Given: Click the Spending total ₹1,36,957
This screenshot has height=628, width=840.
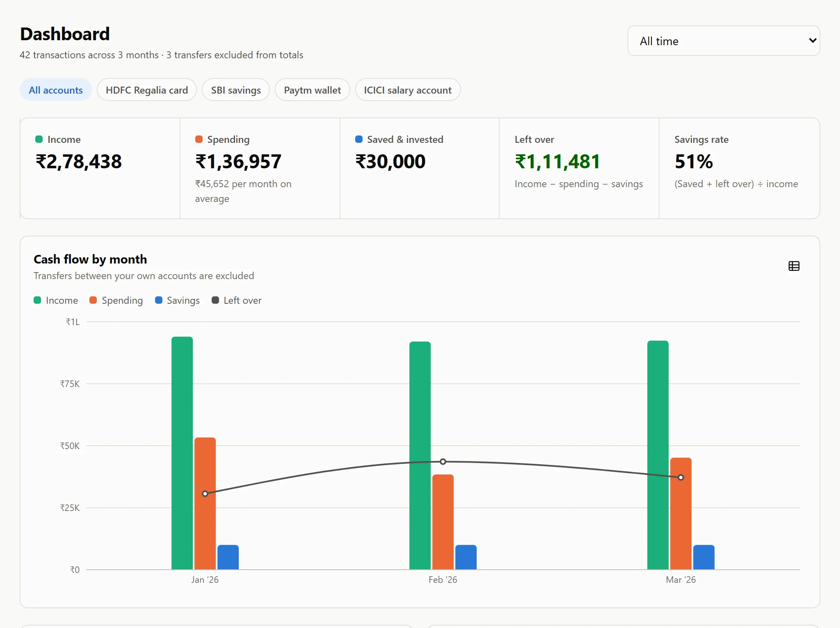Looking at the screenshot, I should tap(238, 161).
